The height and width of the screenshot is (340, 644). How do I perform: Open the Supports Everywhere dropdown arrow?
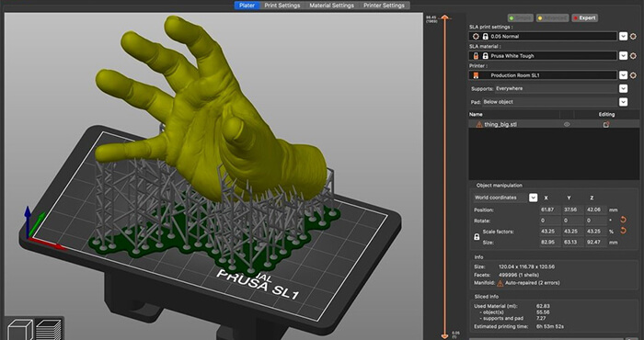pos(623,88)
